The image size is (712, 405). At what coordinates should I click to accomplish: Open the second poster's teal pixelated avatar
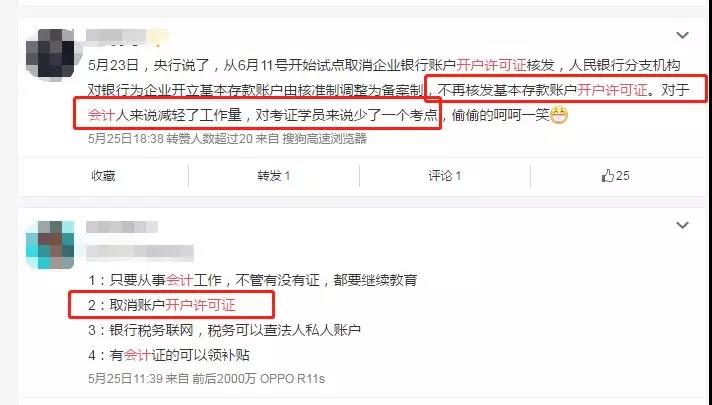pyautogui.click(x=50, y=245)
